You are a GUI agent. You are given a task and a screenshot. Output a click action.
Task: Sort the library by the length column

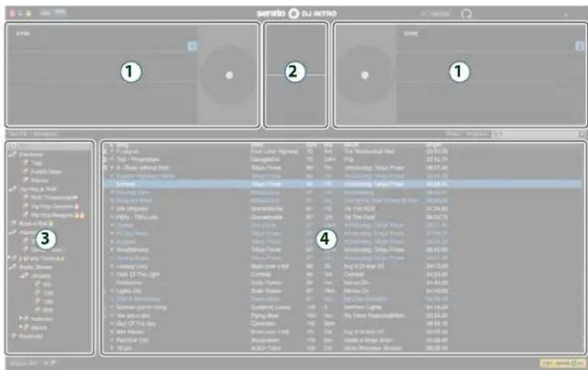click(435, 144)
